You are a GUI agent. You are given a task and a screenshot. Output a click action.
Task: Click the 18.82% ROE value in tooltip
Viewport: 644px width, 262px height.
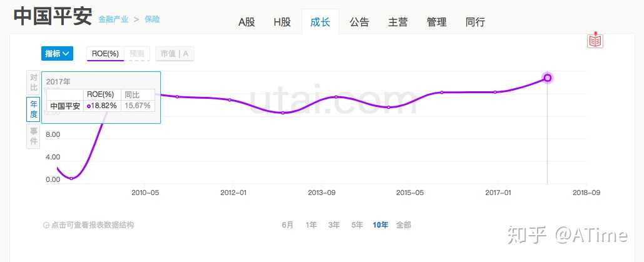102,106
